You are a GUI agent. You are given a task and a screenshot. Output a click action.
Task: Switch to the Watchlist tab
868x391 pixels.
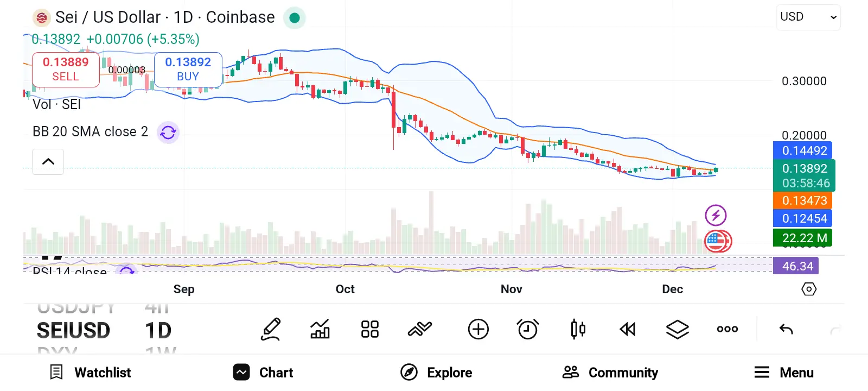click(91, 373)
